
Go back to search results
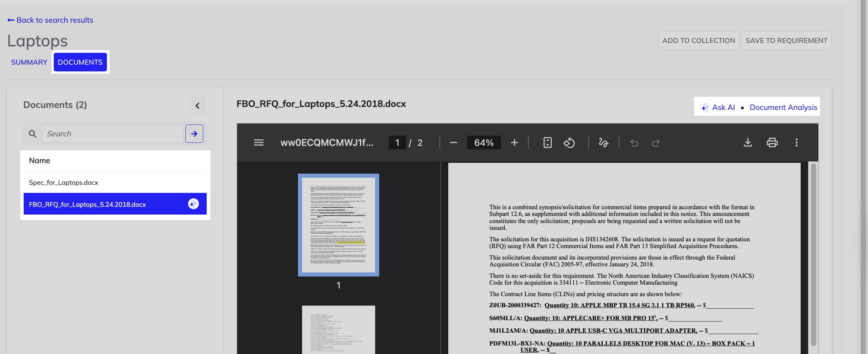pos(50,20)
